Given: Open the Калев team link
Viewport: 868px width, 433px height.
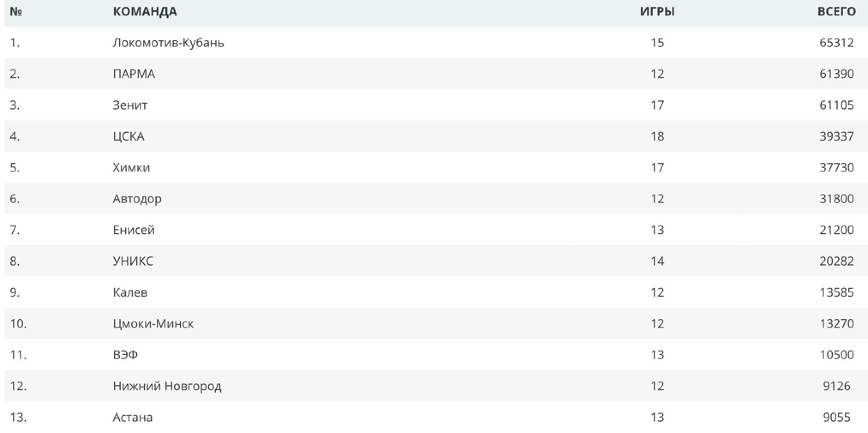Looking at the screenshot, I should click(x=130, y=292).
